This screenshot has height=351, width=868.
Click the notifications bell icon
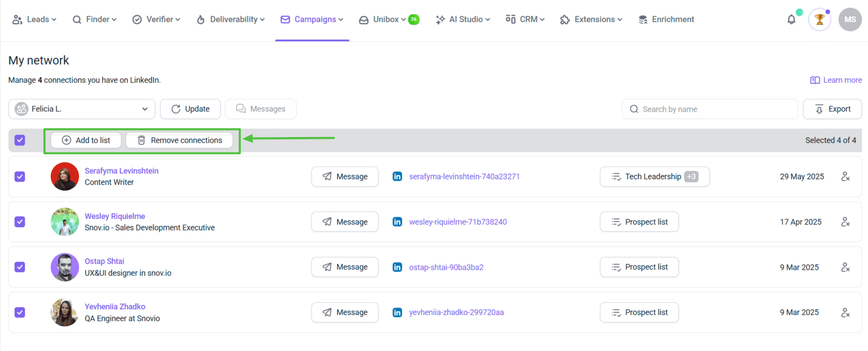pyautogui.click(x=791, y=20)
